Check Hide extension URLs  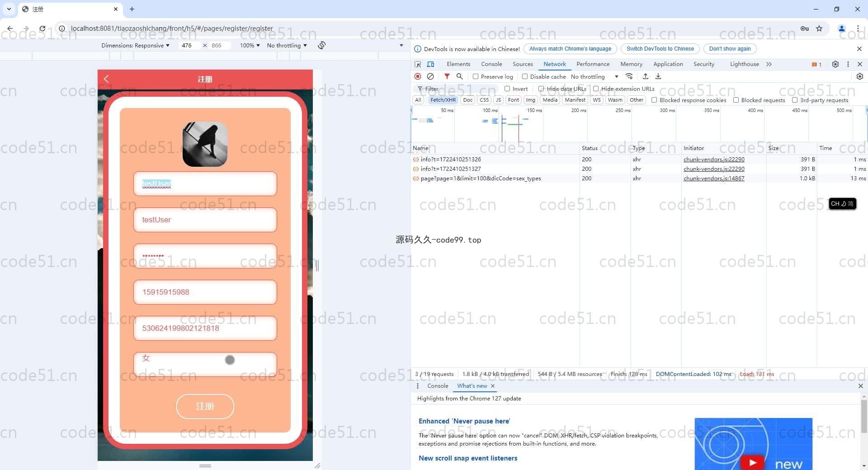(x=596, y=89)
